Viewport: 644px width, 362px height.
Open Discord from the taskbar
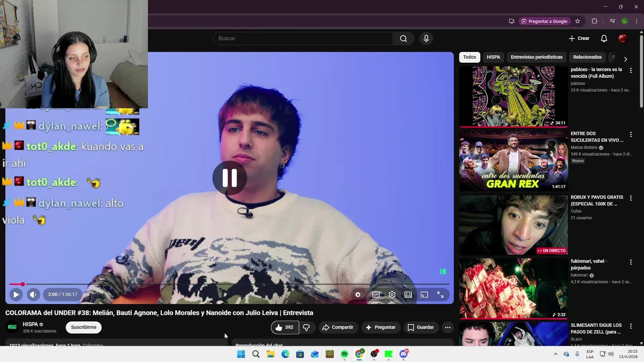tap(404, 354)
